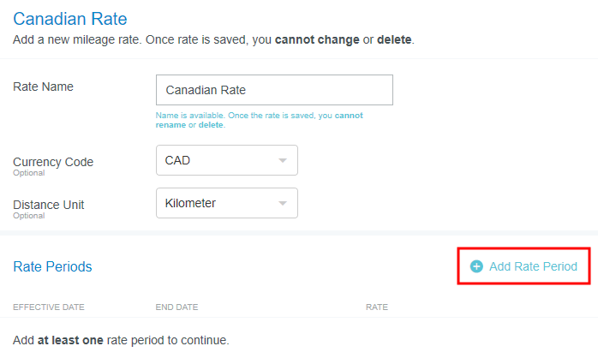Screen dimensions: 598x364
Task: Focus the Rate Name input field
Action: click(274, 90)
